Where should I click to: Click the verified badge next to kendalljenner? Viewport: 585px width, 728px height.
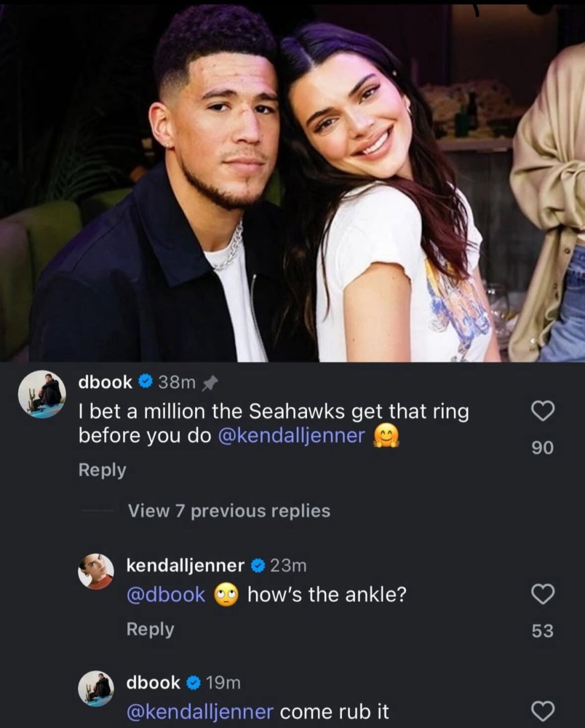click(257, 566)
